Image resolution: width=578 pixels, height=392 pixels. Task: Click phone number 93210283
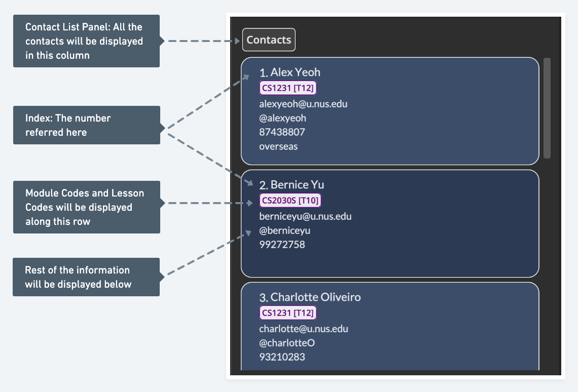tap(282, 357)
